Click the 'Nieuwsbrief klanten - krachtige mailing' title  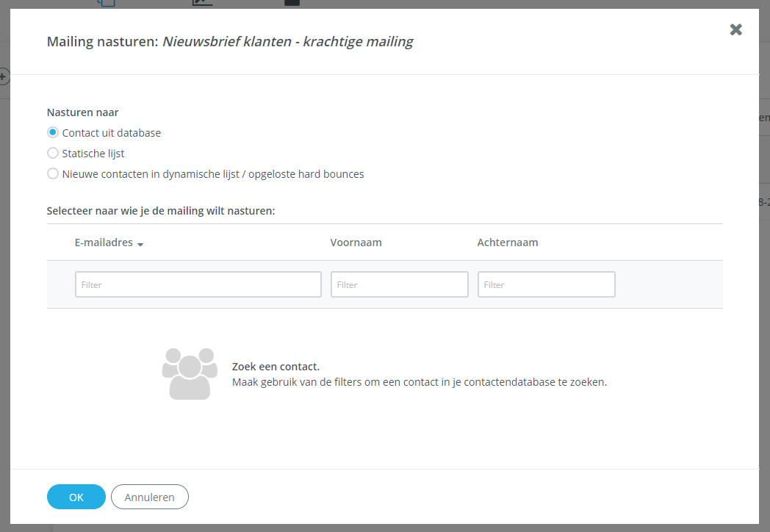[287, 42]
